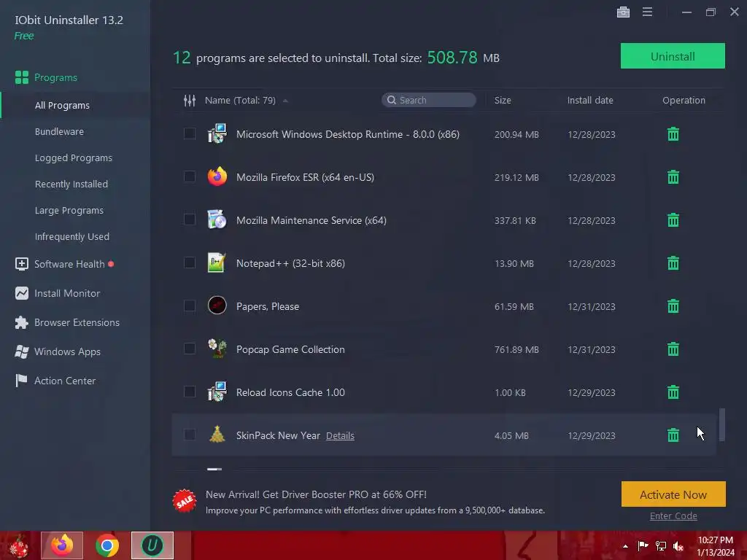747x560 pixels.
Task: Check Papers, Please checkbox
Action: (x=190, y=306)
